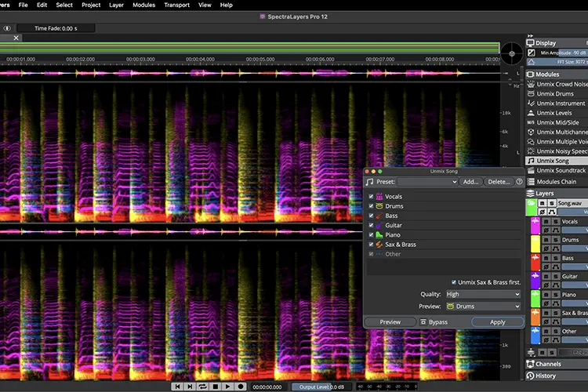The image size is (588, 392).
Task: Click the Apply button
Action: point(498,322)
